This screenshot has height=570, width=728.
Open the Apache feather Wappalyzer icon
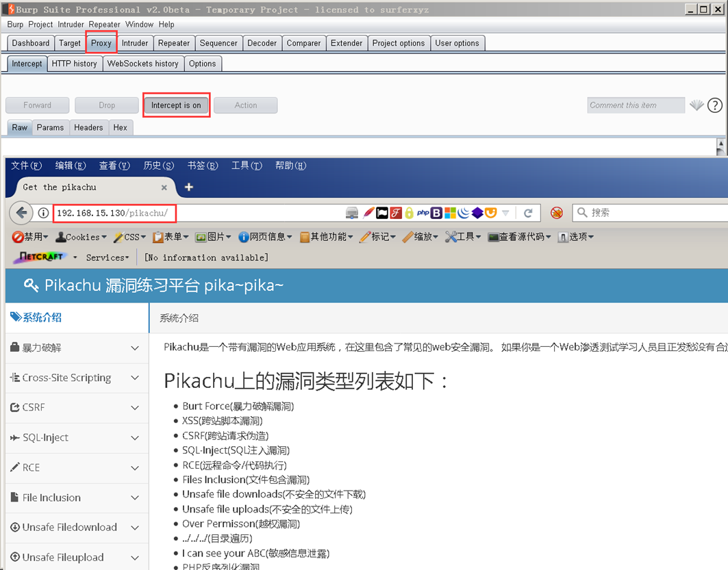coord(368,213)
